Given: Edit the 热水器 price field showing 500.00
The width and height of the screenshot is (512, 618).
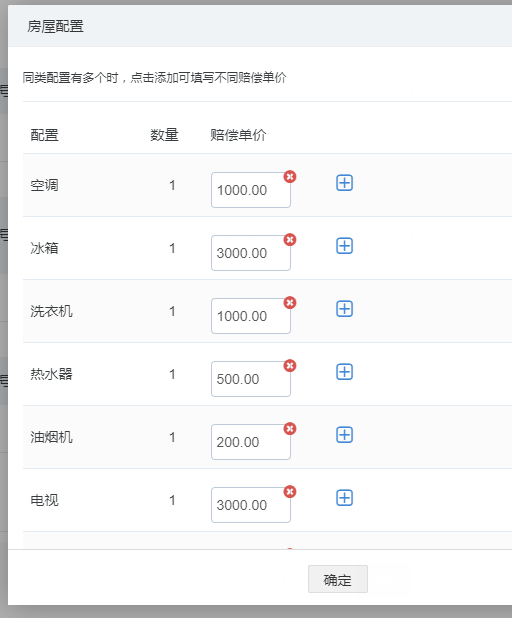Looking at the screenshot, I should [251, 379].
